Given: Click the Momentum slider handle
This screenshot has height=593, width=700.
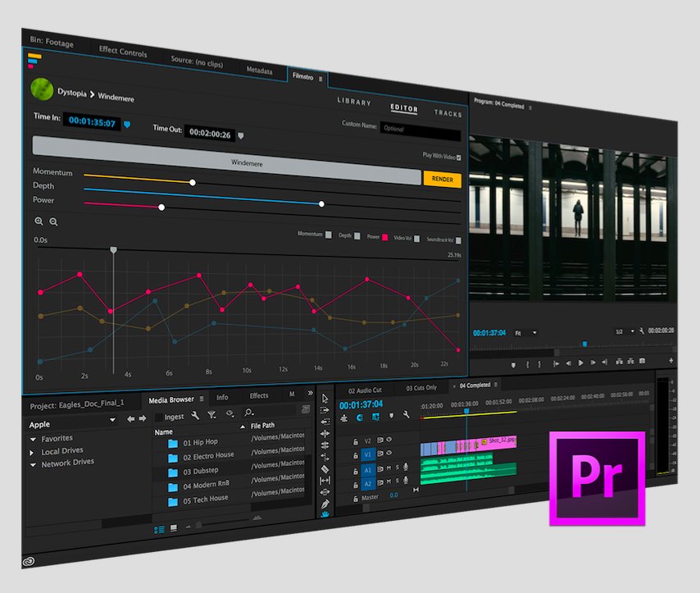Looking at the screenshot, I should (x=193, y=182).
